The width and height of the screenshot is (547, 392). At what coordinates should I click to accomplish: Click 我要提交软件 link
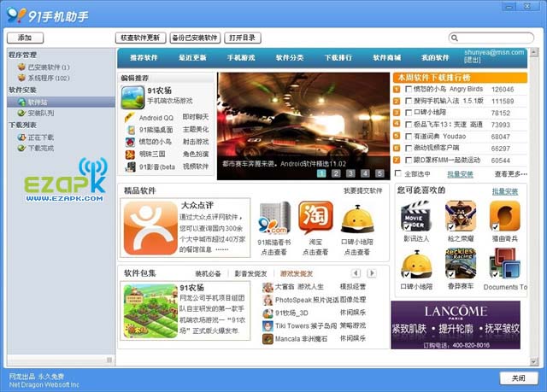click(362, 190)
